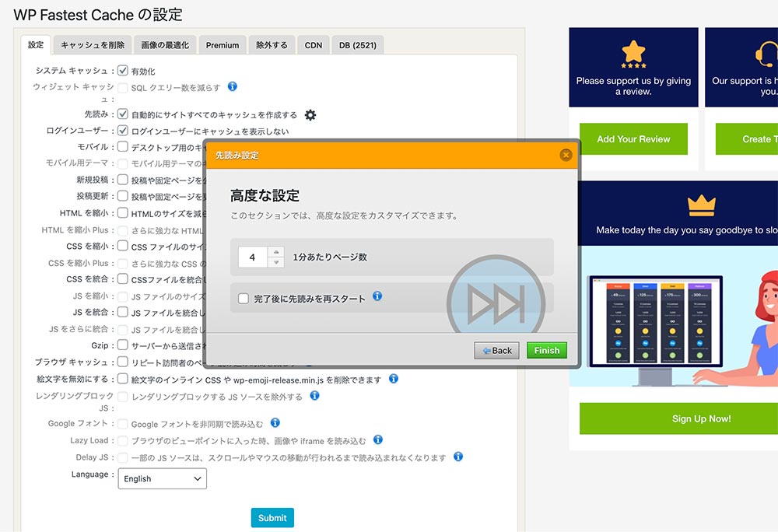Open the Language dropdown showing English
Viewport: 778px width, 532px height.
[x=162, y=478]
